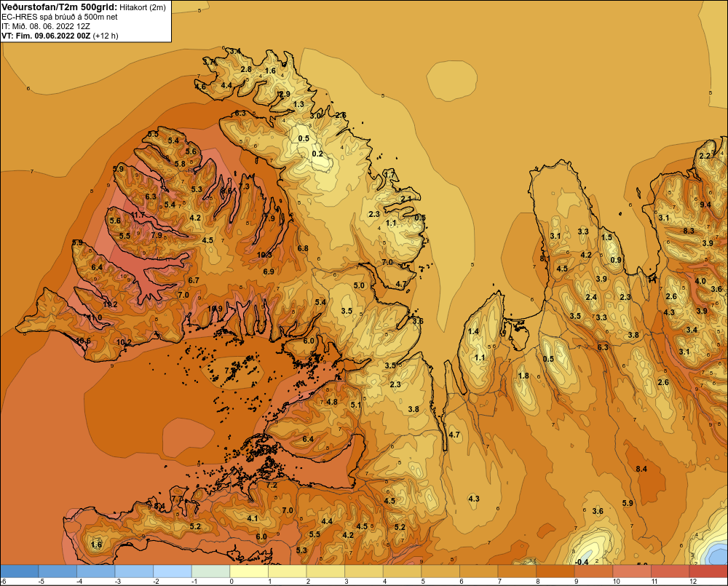Click the 'Hitakort (2m)' label
Viewport: 728px width, 586px height.
pyautogui.click(x=143, y=7)
